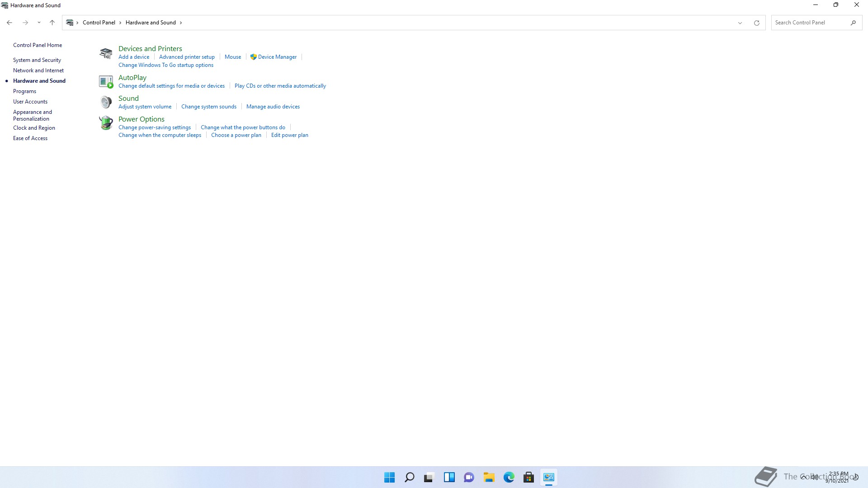Click the Sound speaker icon

click(x=106, y=102)
